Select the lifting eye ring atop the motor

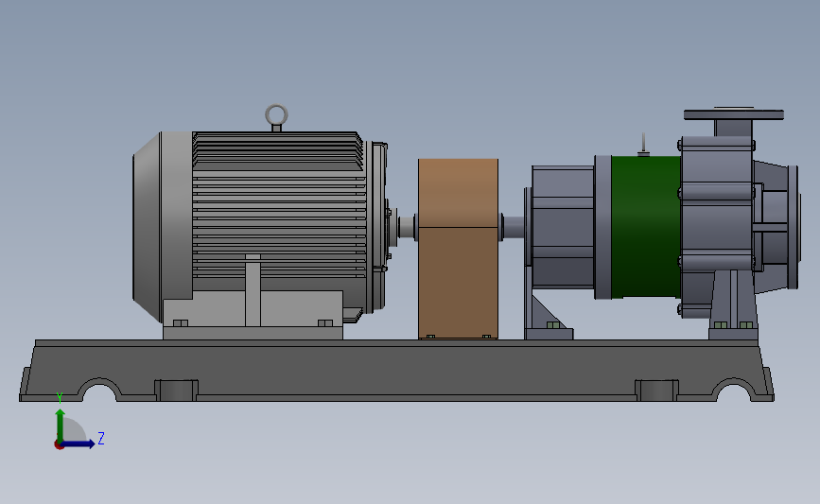[x=276, y=115]
